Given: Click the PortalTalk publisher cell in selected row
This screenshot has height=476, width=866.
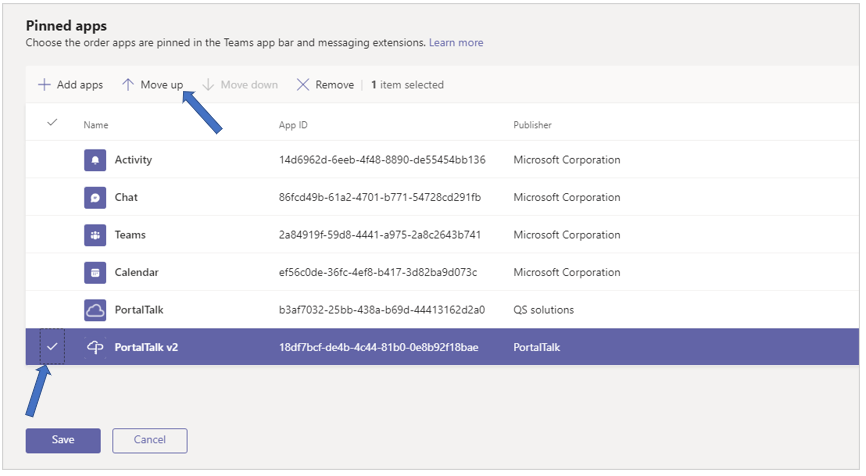Looking at the screenshot, I should pos(537,347).
